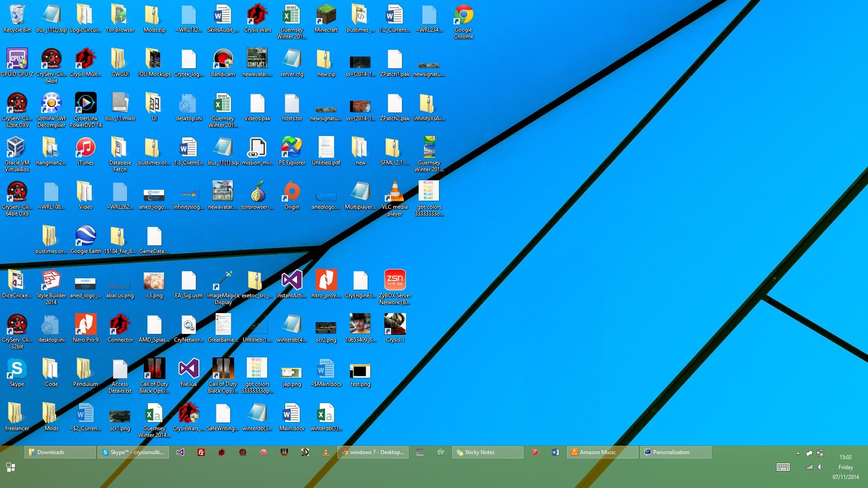Open language bar on taskbar
868x488 pixels.
click(783, 468)
